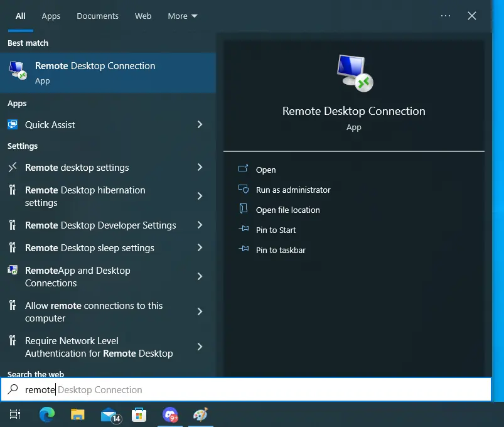This screenshot has height=427, width=504.
Task: Open Task View from the taskbar
Action: pyautogui.click(x=15, y=414)
